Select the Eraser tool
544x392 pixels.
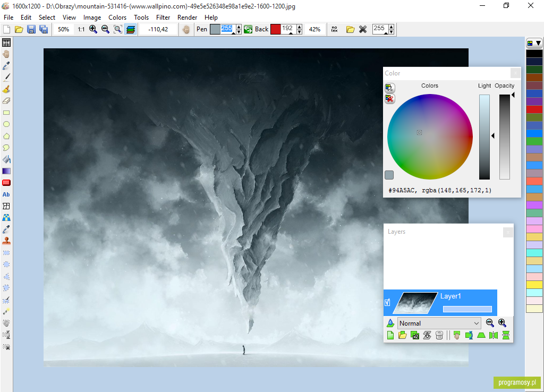click(6, 101)
